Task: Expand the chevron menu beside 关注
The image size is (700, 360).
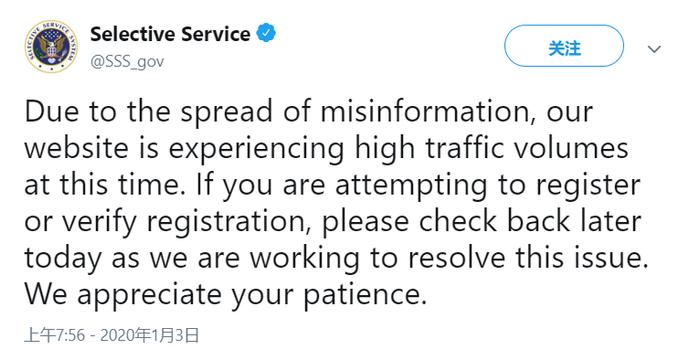Action: (654, 49)
